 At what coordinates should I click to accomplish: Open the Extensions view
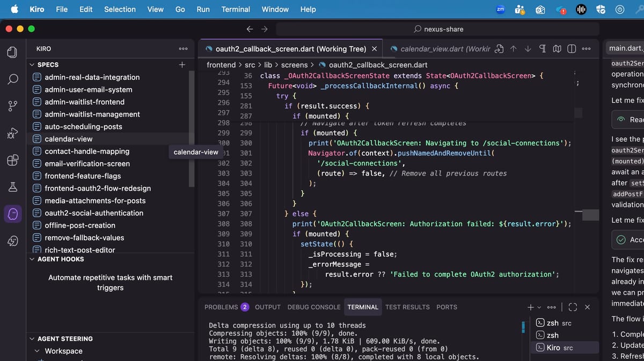point(13,160)
